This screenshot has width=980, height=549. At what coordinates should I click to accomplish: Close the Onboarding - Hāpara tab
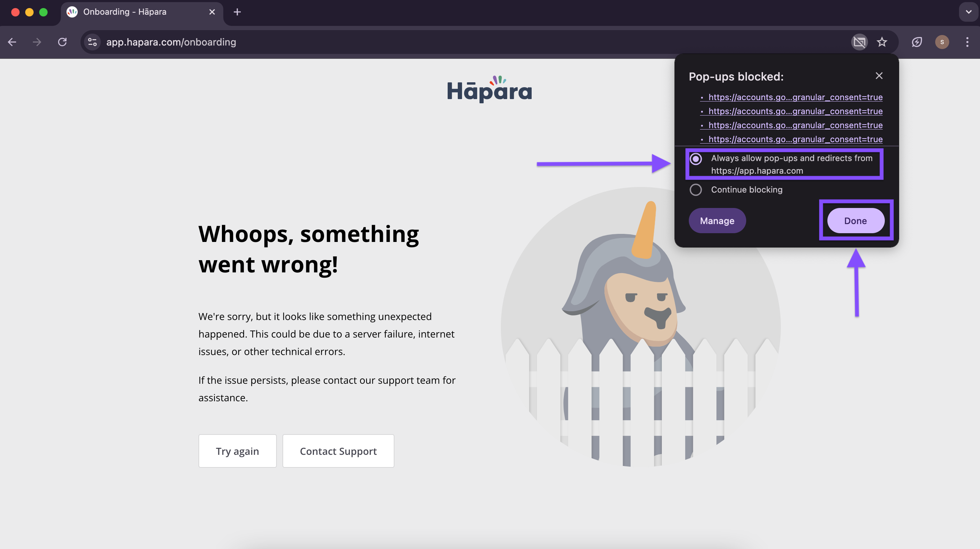tap(212, 12)
